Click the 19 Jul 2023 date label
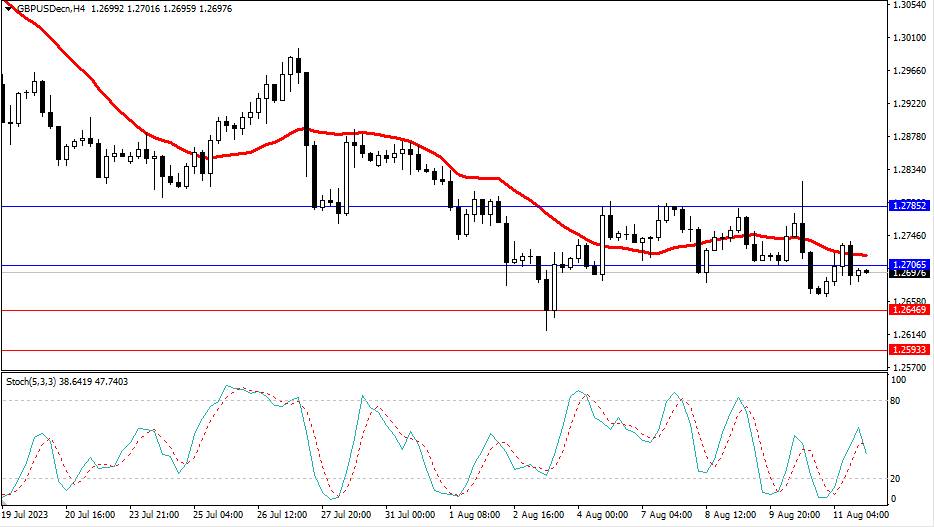This screenshot has width=934, height=527. (x=26, y=515)
